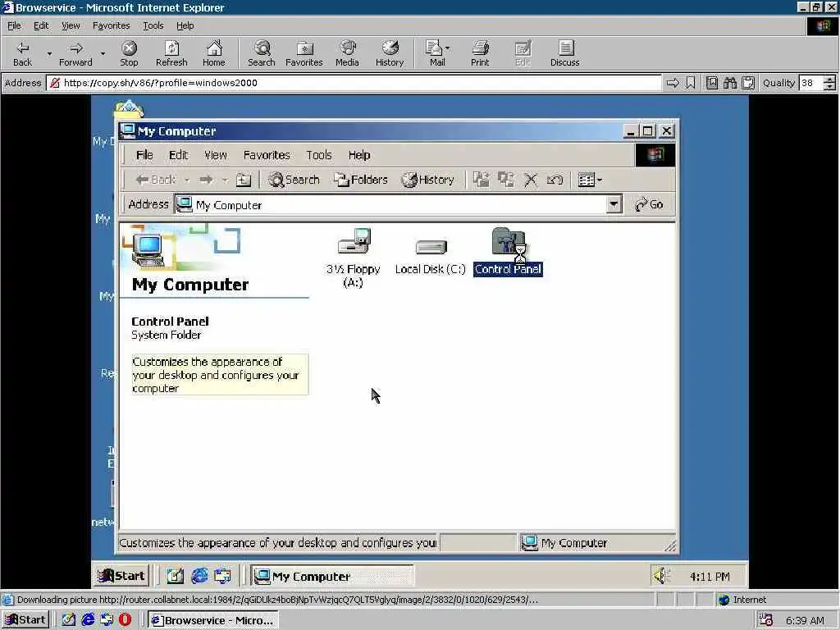Click the Quality value field showing 38

[x=810, y=83]
